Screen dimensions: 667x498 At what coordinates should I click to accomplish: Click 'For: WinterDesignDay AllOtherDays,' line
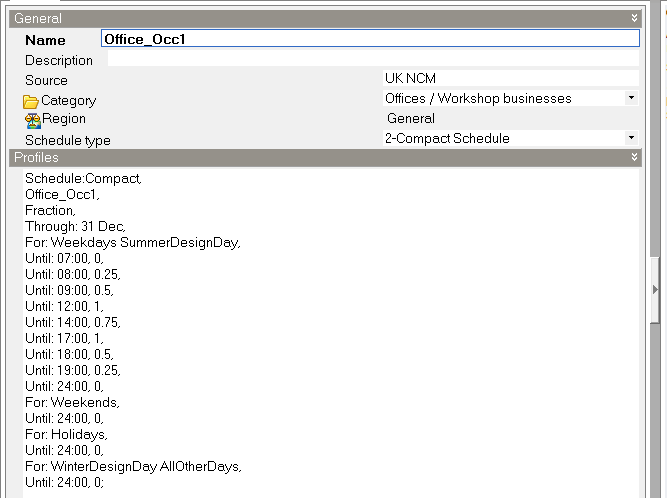(134, 467)
